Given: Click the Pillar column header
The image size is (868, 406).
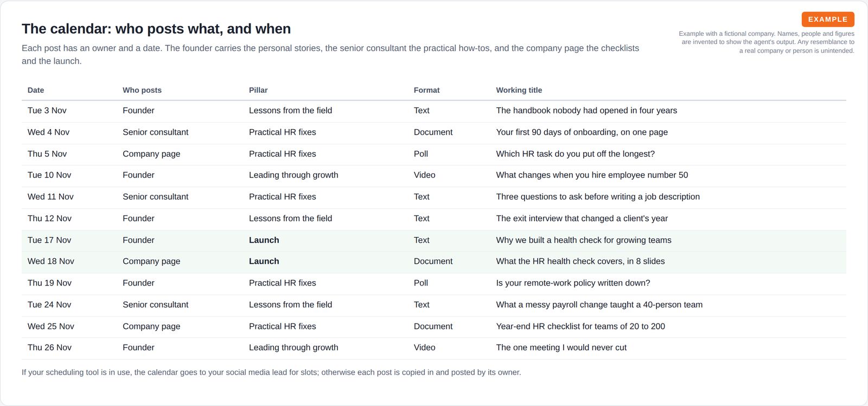Looking at the screenshot, I should click(258, 90).
